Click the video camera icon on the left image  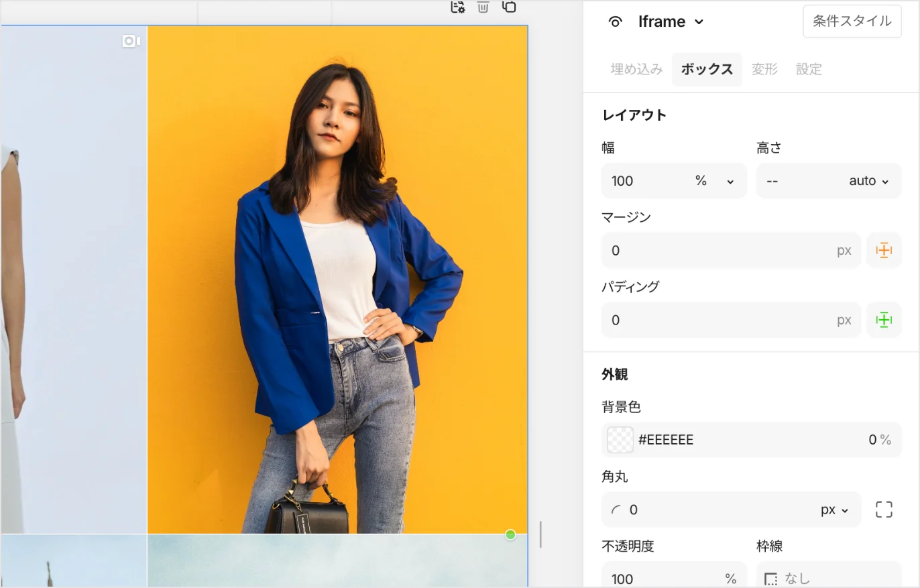pos(131,42)
